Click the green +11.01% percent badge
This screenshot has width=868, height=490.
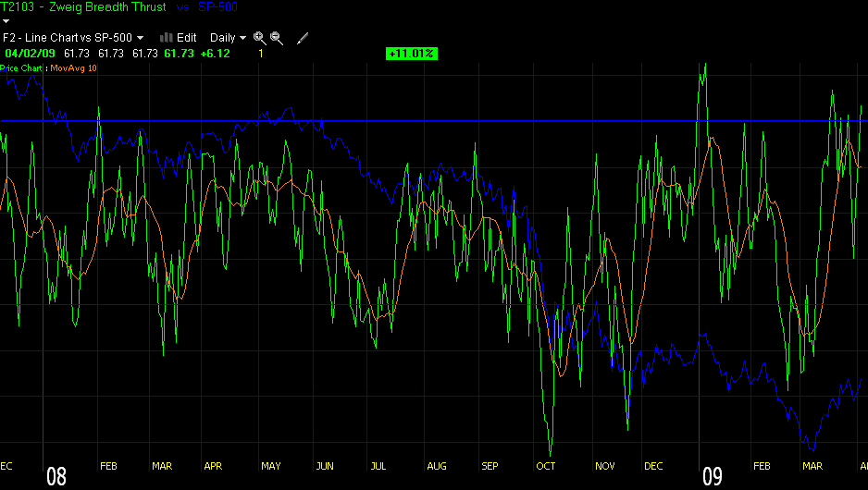click(412, 54)
